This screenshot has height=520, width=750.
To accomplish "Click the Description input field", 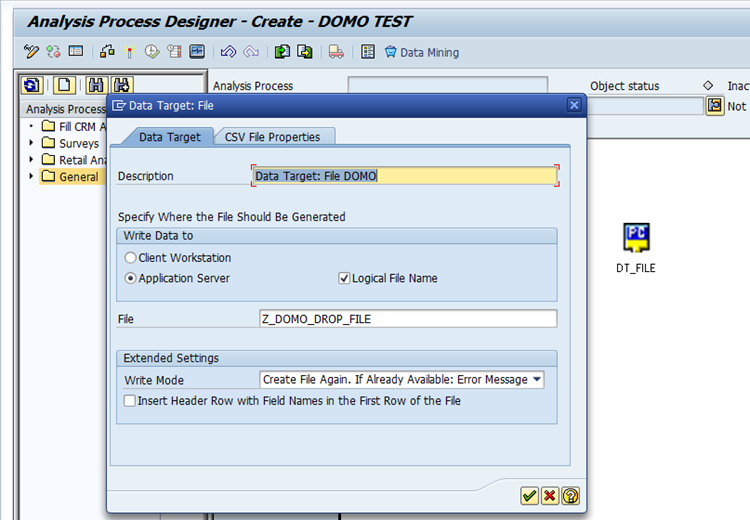I will coord(405,176).
